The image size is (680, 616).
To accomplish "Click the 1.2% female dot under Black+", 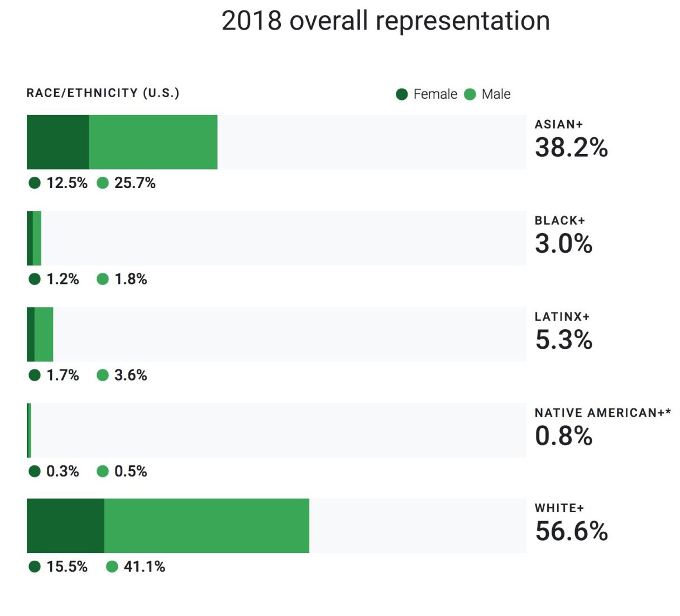I will (35, 279).
